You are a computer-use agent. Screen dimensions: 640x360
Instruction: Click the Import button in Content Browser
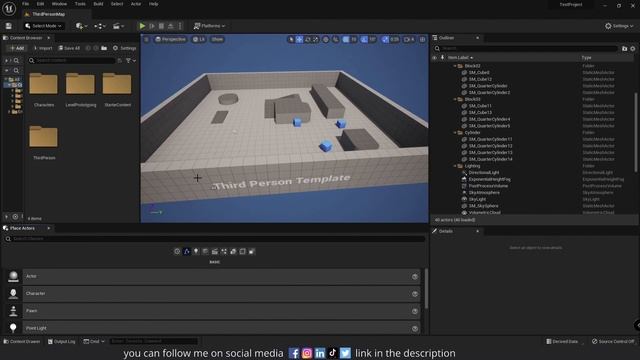(43, 48)
